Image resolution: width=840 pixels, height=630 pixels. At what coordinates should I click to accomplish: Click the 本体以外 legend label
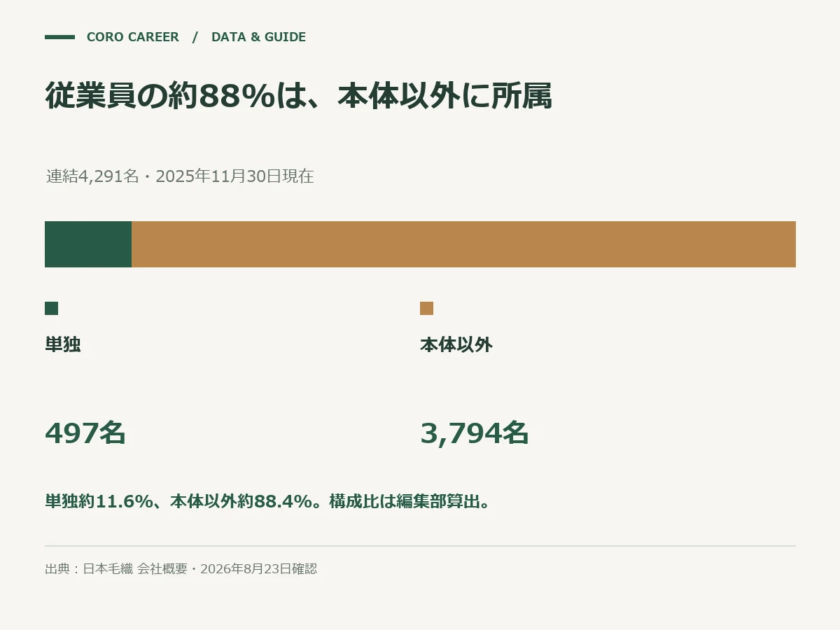click(x=456, y=345)
